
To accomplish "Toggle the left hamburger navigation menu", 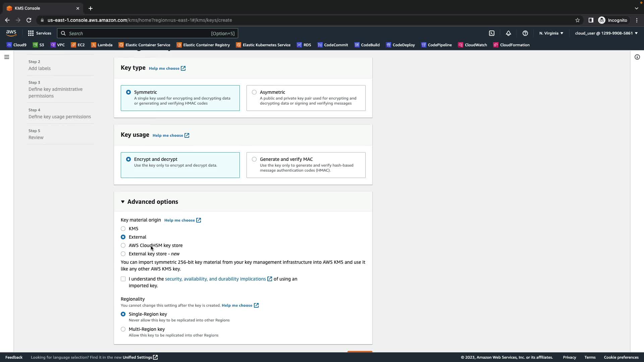I will coord(6,57).
